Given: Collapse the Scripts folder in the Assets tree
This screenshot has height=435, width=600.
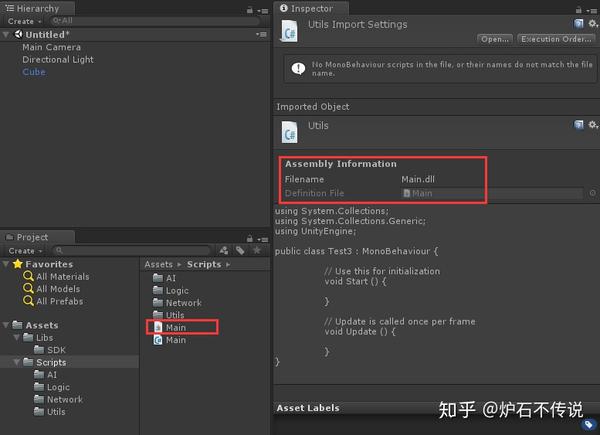Looking at the screenshot, I should [16, 362].
